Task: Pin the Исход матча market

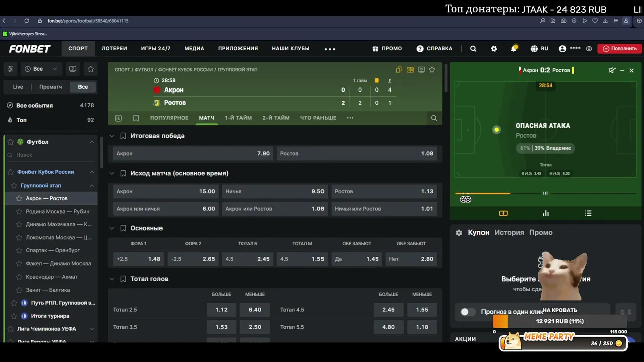Action: click(x=123, y=173)
